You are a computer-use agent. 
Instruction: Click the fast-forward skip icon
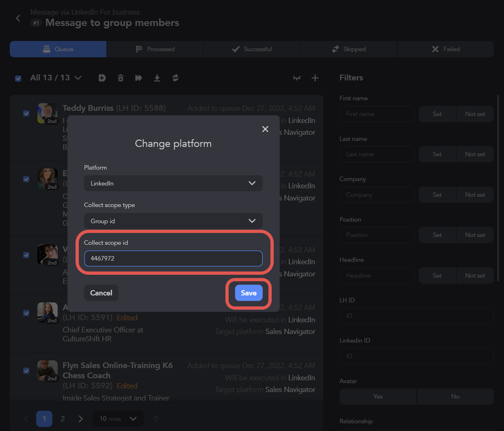click(x=138, y=78)
